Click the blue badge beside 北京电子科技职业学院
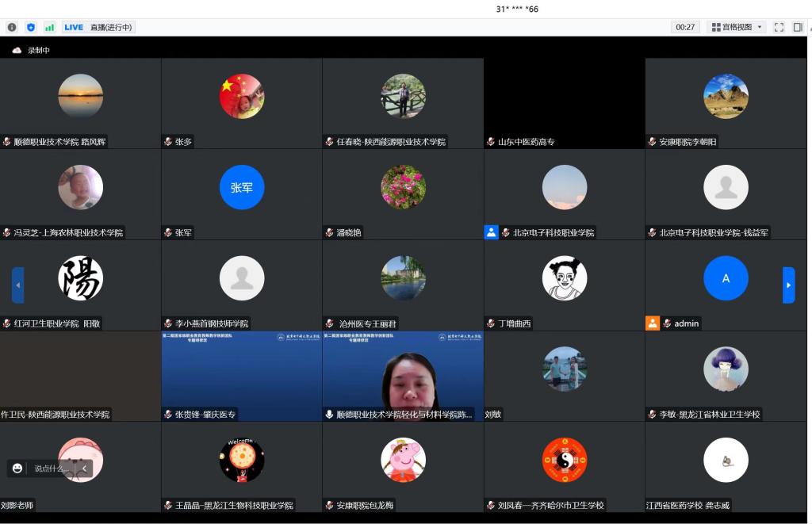Viewport: 812px width, 524px height. click(492, 232)
